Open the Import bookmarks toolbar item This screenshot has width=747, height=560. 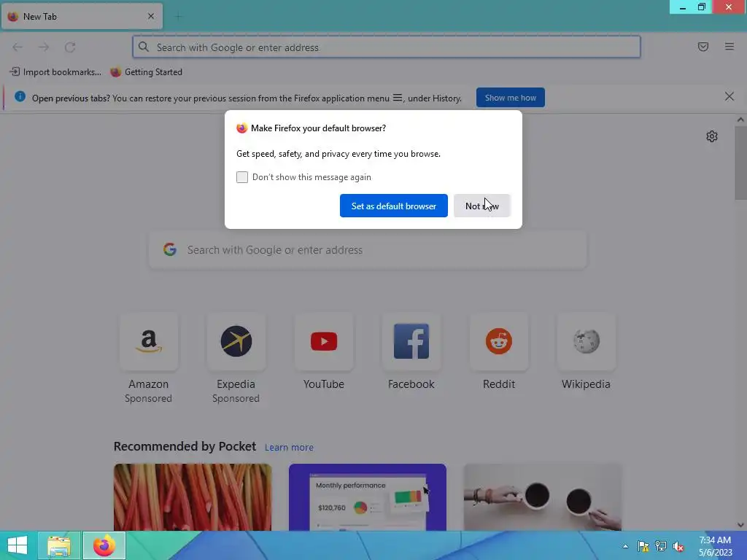click(55, 72)
